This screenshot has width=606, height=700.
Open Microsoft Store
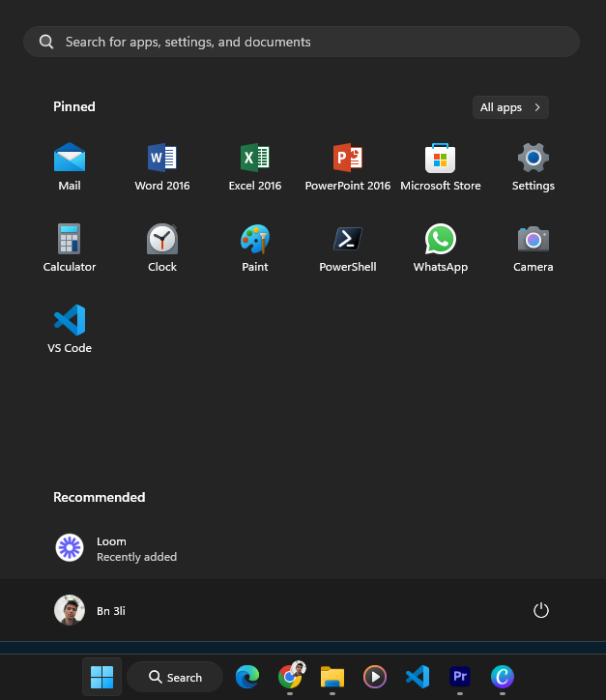tap(441, 166)
